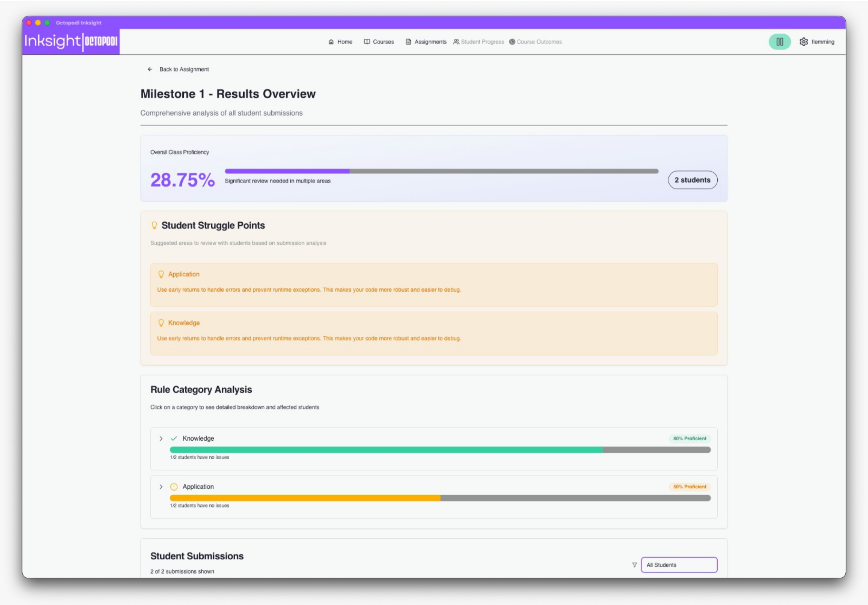This screenshot has height=605, width=868.
Task: Click the Milestone 1 - Results Overview heading
Action: click(228, 94)
